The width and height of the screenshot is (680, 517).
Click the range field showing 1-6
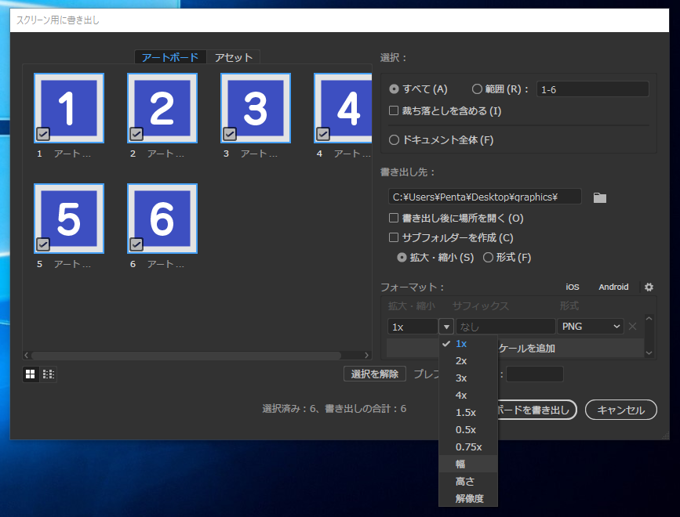[592, 89]
